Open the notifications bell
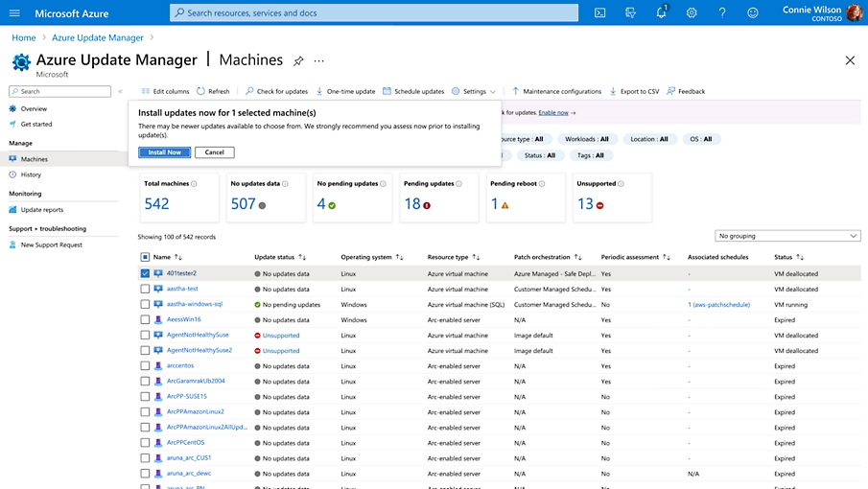The width and height of the screenshot is (868, 489). click(x=661, y=12)
